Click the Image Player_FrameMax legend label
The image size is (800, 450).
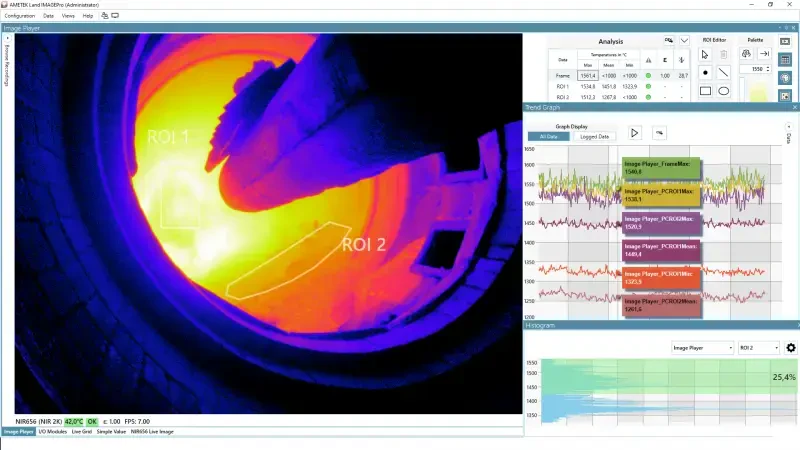point(661,167)
